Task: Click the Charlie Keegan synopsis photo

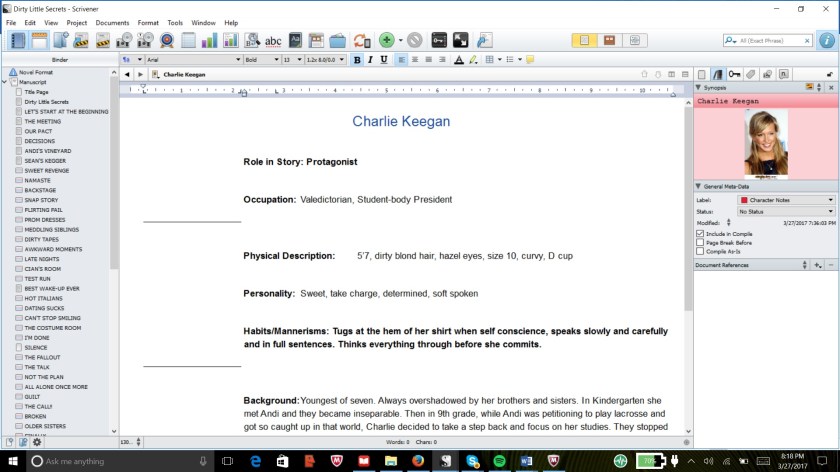Action: (x=766, y=143)
